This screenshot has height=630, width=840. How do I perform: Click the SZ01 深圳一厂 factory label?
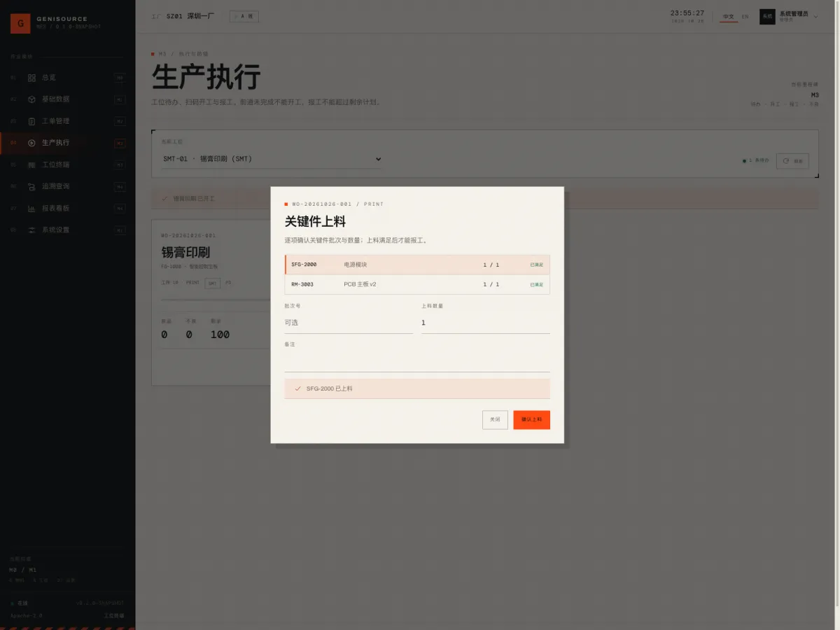click(x=189, y=17)
